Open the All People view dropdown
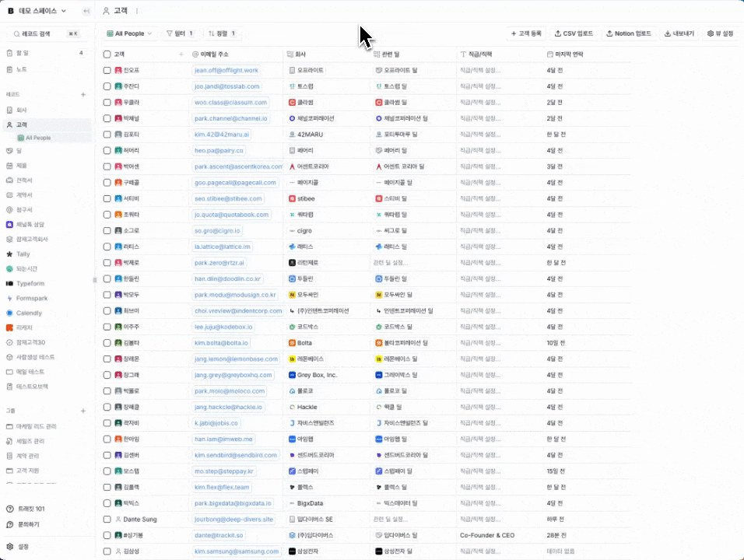The height and width of the screenshot is (560, 744). [129, 33]
